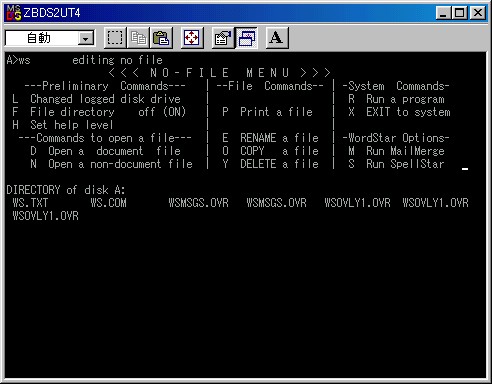The image size is (492, 384).
Task: Click the ZBDS2UT4 title bar text
Action: (x=52, y=13)
